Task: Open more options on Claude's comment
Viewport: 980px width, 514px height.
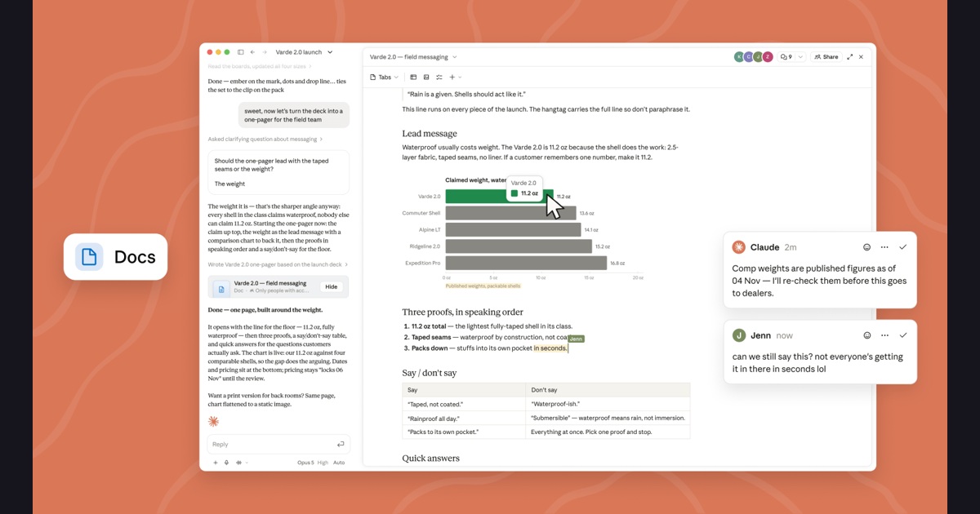Action: coord(884,247)
